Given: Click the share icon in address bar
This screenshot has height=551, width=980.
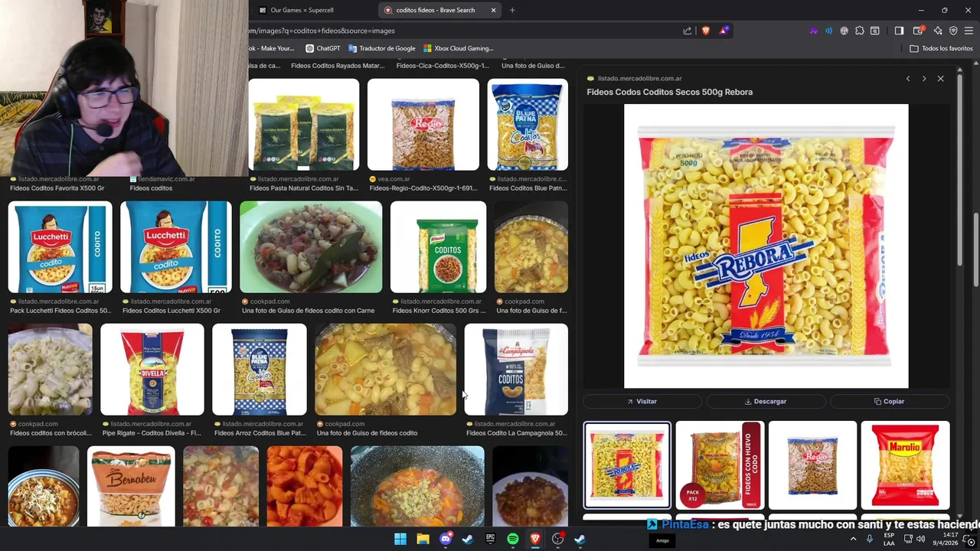Looking at the screenshot, I should point(687,31).
